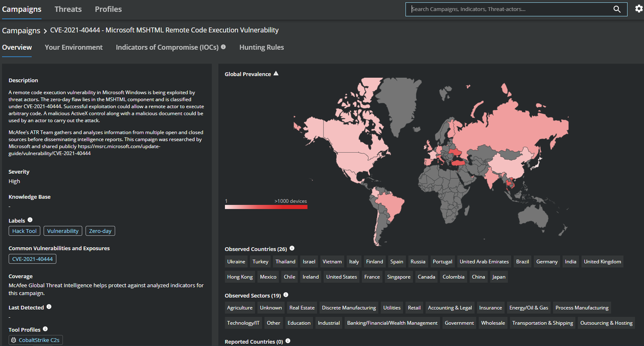Click the info icon beside Labels

click(30, 220)
